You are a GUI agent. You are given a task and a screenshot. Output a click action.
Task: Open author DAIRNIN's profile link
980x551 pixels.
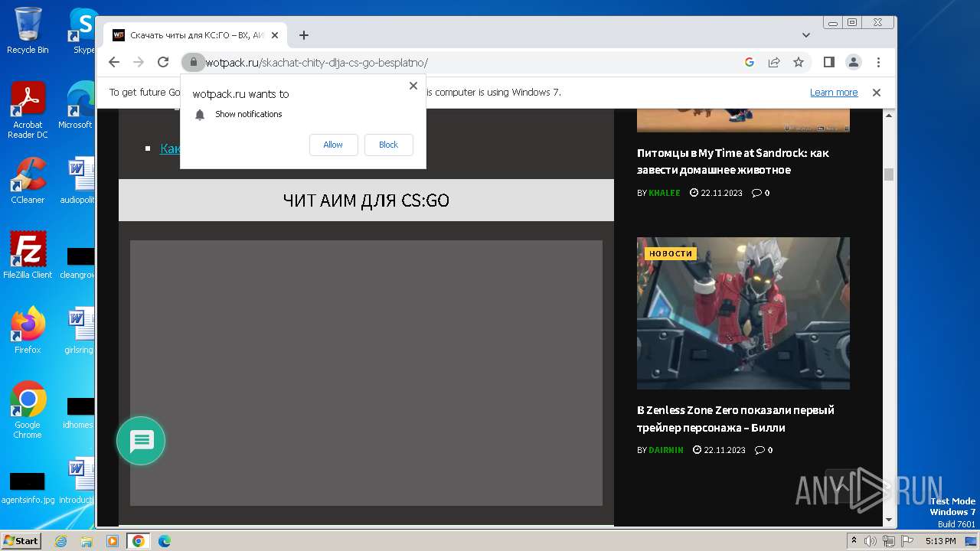coord(666,450)
